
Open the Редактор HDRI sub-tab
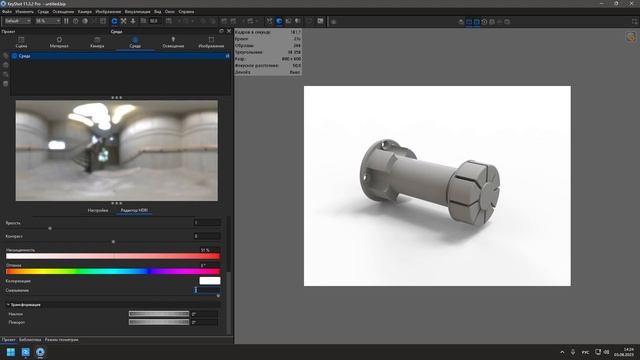coord(134,210)
